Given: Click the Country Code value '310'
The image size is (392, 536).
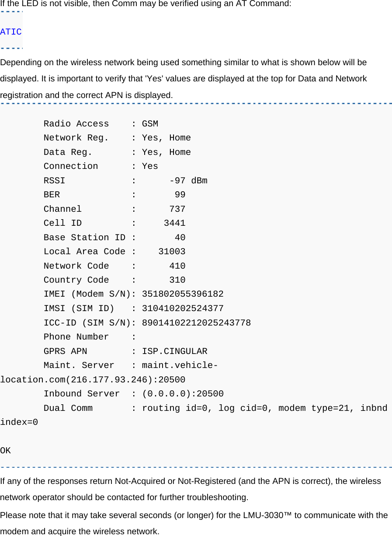Looking at the screenshot, I should click(177, 280).
